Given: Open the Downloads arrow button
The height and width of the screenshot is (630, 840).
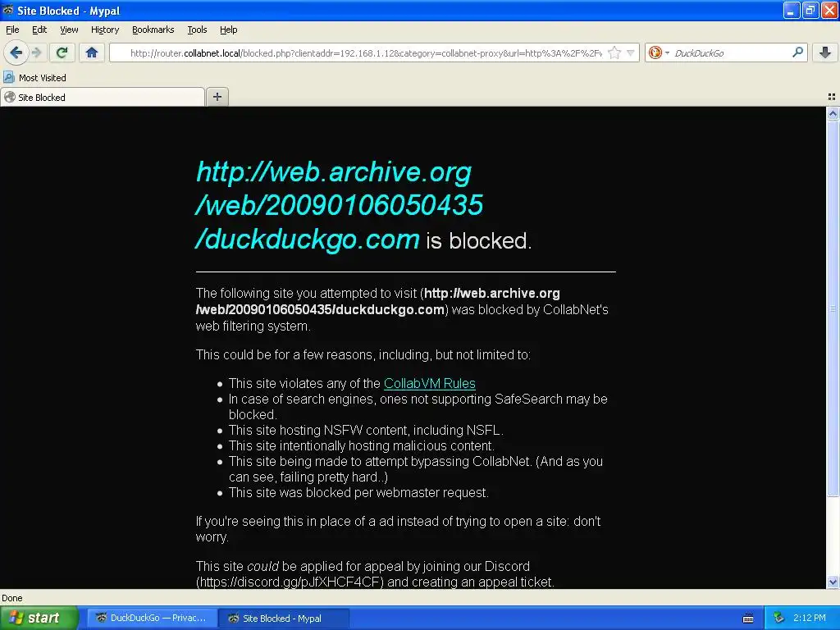Looking at the screenshot, I should tap(825, 52).
